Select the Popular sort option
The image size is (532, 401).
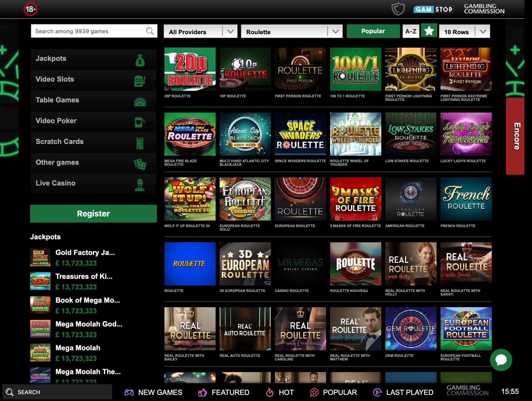[373, 31]
